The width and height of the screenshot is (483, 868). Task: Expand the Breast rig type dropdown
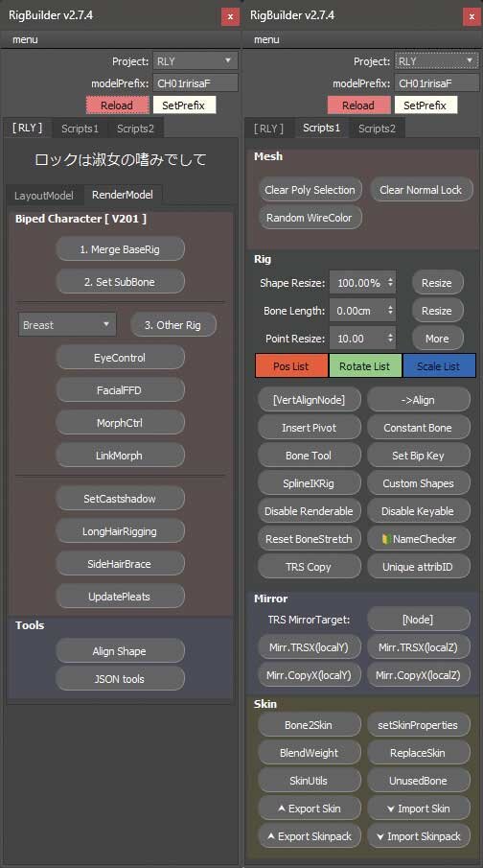[67, 325]
